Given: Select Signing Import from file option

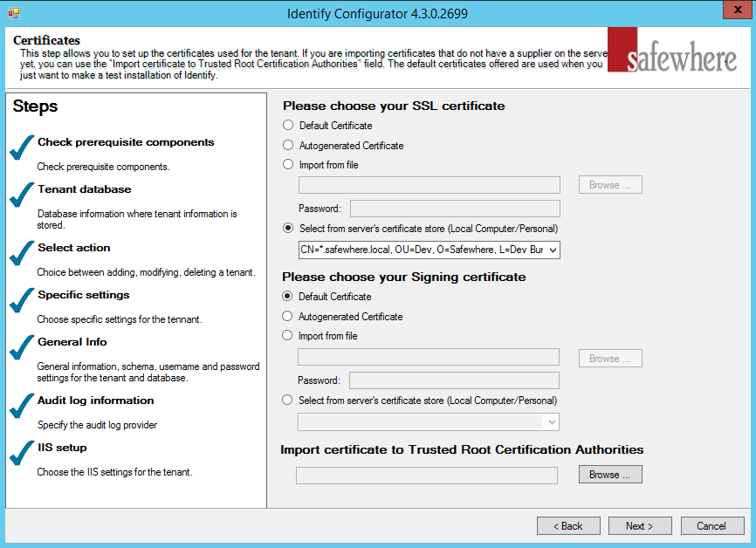Looking at the screenshot, I should click(287, 335).
